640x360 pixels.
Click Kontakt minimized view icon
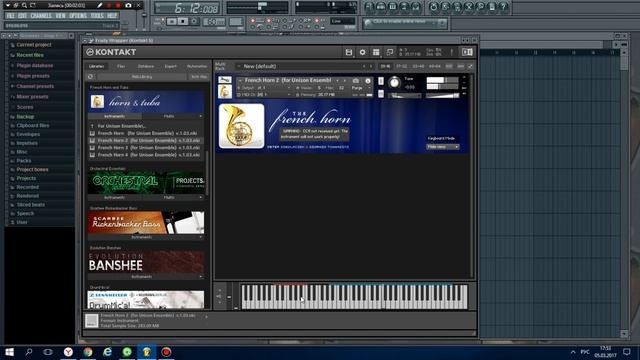390,52
